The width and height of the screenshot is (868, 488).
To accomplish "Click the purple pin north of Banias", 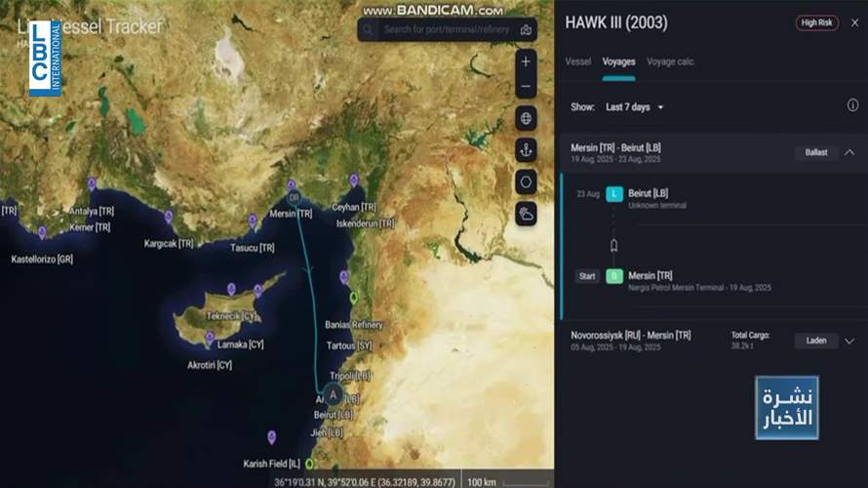I will (343, 276).
